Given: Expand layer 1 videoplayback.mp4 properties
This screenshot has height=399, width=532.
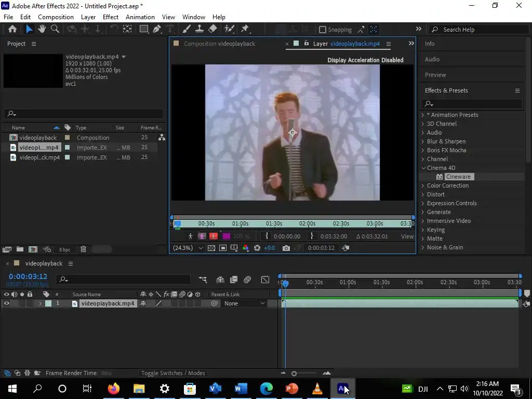Looking at the screenshot, I should pyautogui.click(x=40, y=303).
